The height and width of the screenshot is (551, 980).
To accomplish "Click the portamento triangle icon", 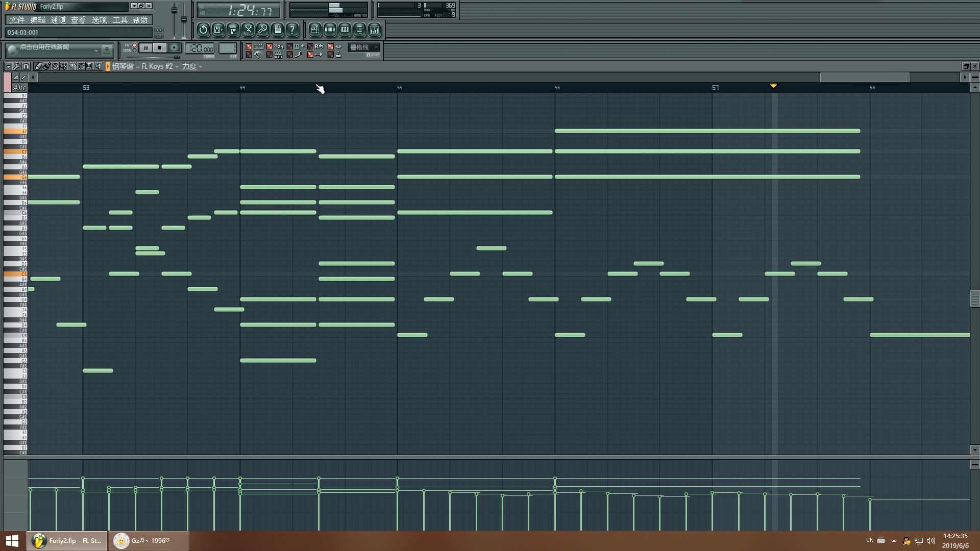I will [x=15, y=78].
